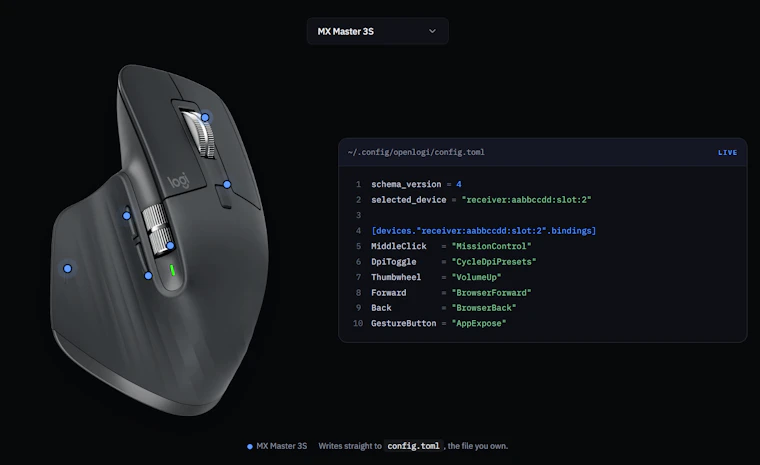760x465 pixels.
Task: Select the forward side button hotspot dot
Action: tap(127, 216)
